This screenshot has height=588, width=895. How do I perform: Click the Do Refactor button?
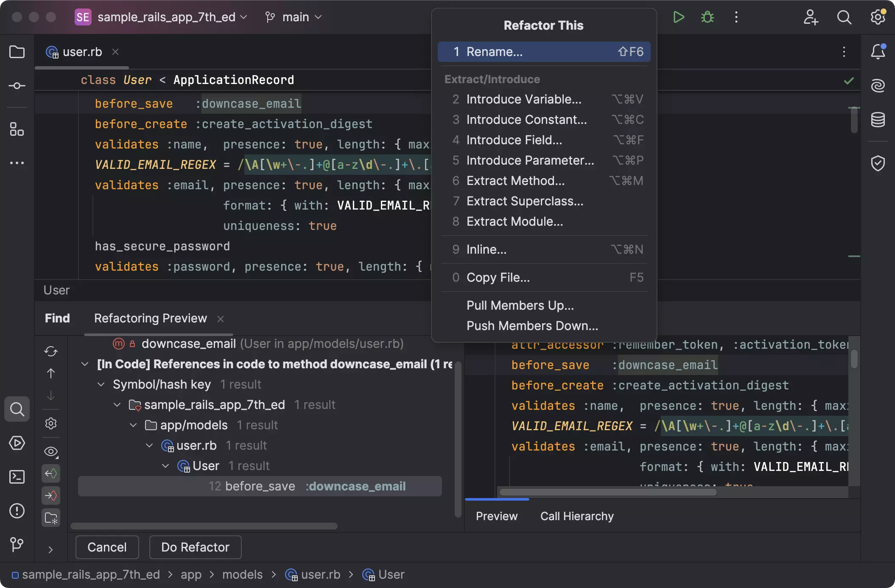click(195, 547)
